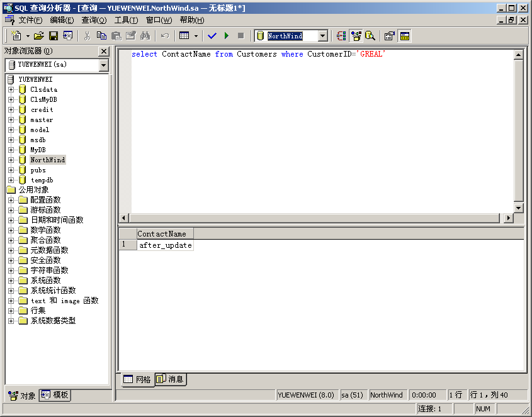Select the YUEWENWEI server root node
Screen dimensions: 532x417
35,79
